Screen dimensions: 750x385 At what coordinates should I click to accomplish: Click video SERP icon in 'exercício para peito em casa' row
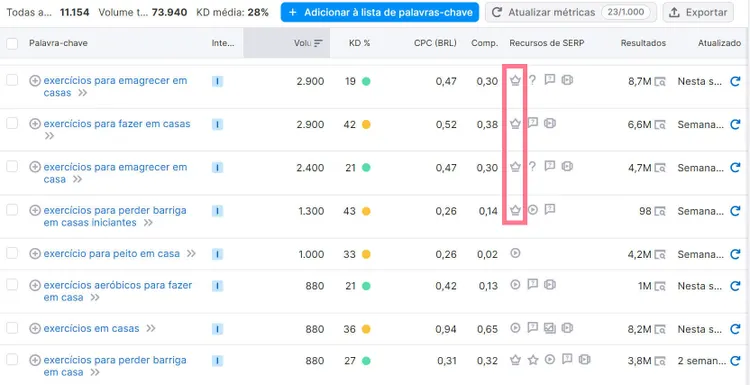515,253
